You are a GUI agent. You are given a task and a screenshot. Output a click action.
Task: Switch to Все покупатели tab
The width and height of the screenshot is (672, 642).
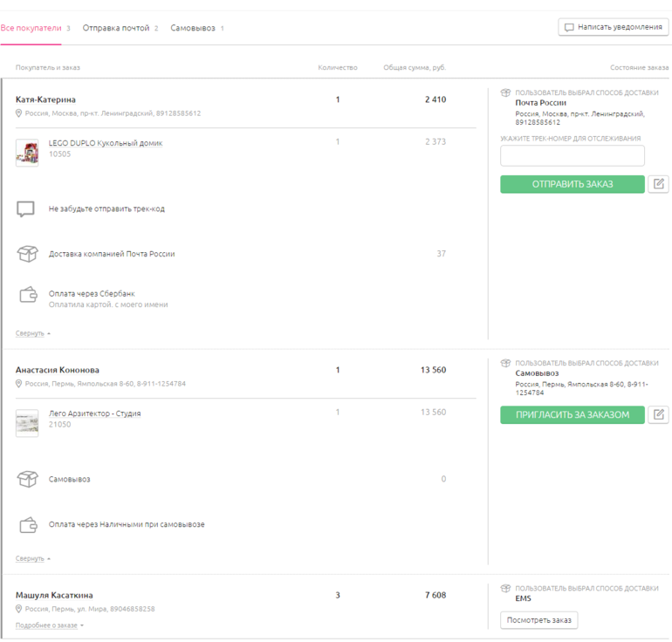31,29
